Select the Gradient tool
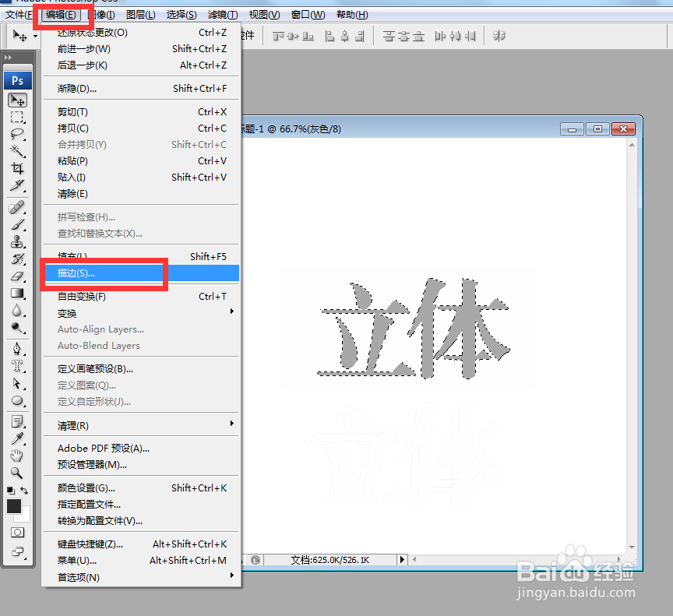This screenshot has height=616, width=673. pyautogui.click(x=17, y=294)
